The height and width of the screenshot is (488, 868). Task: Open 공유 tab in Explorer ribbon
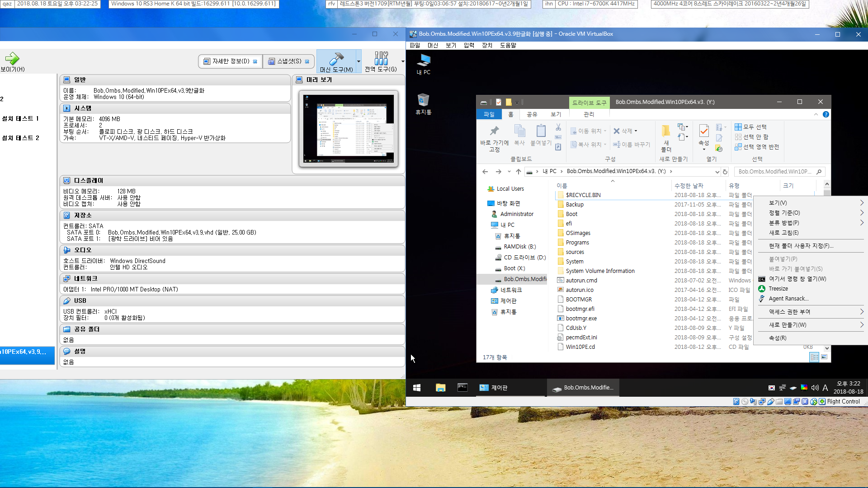(x=533, y=114)
